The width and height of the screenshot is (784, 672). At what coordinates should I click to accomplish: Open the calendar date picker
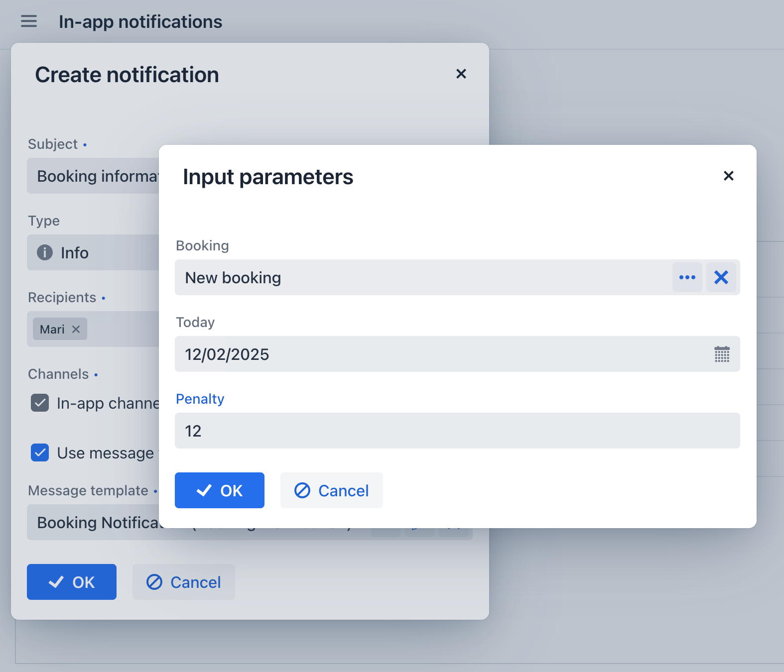tap(722, 354)
